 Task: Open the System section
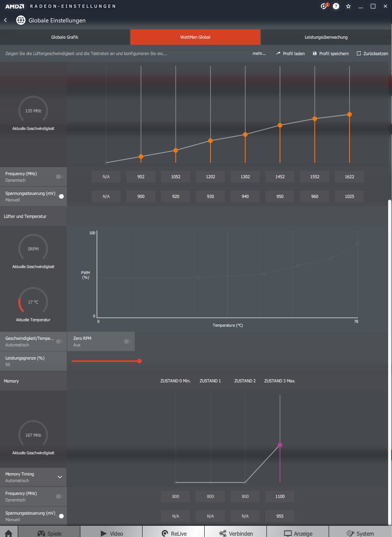pos(360,533)
